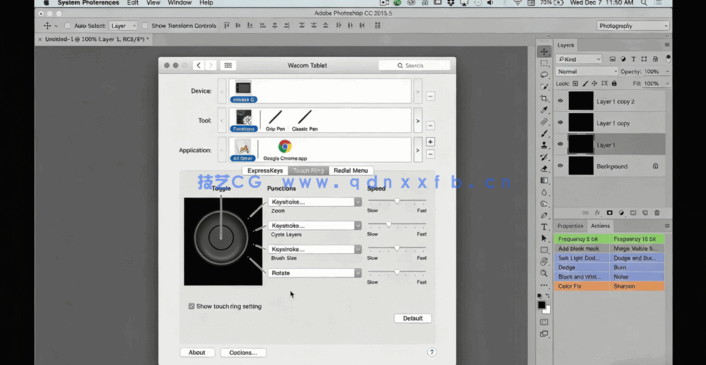
Task: Open the Brush Size Keystroke dropdown
Action: click(315, 249)
